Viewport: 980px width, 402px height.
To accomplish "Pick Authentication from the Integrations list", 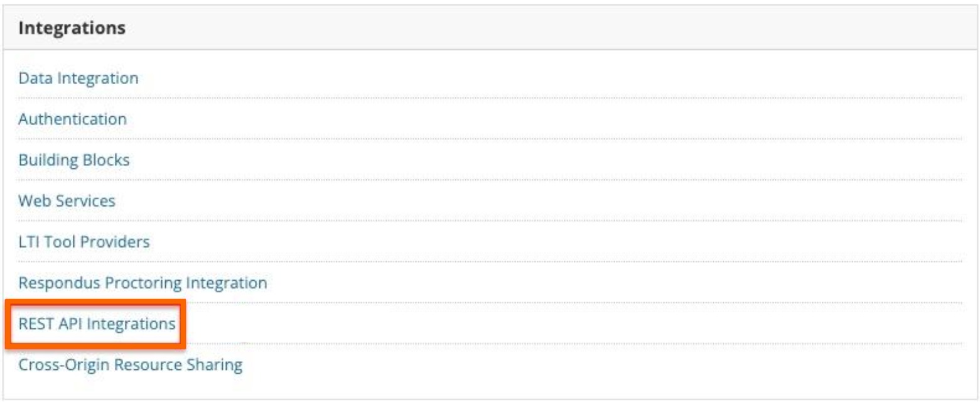I will coord(72,119).
